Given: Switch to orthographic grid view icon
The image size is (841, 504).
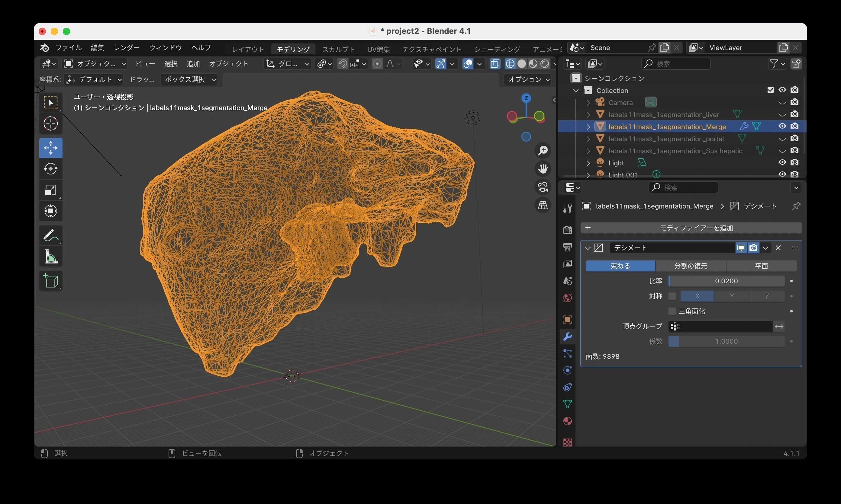Looking at the screenshot, I should tap(543, 205).
